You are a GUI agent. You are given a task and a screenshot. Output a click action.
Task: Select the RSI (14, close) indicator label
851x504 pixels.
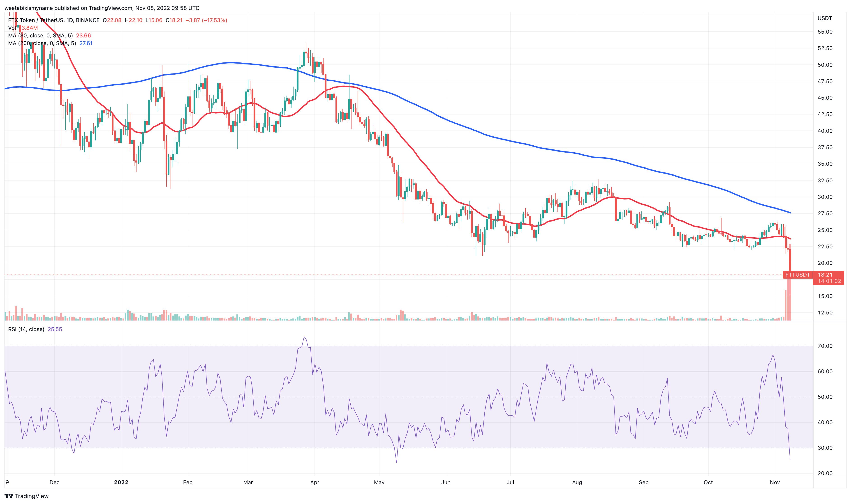coord(26,329)
